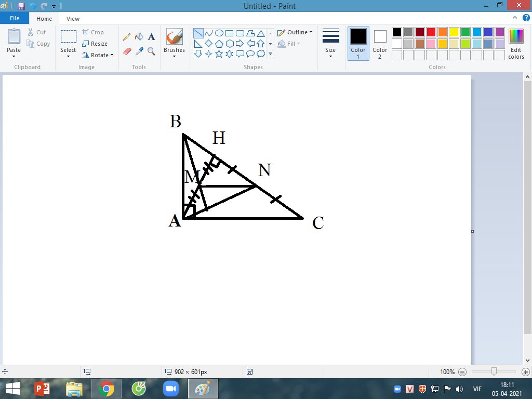
Task: Choose the Oval callout shape
Action: pos(250,54)
